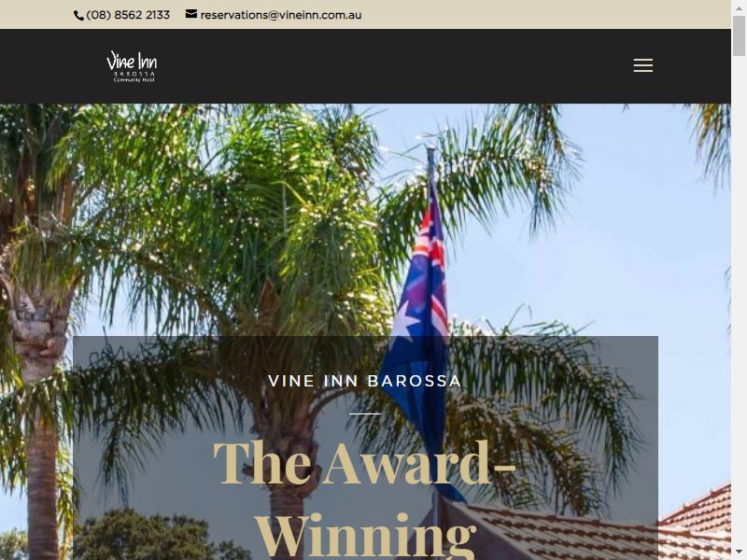Click the scrollbar up arrow

point(739,7)
